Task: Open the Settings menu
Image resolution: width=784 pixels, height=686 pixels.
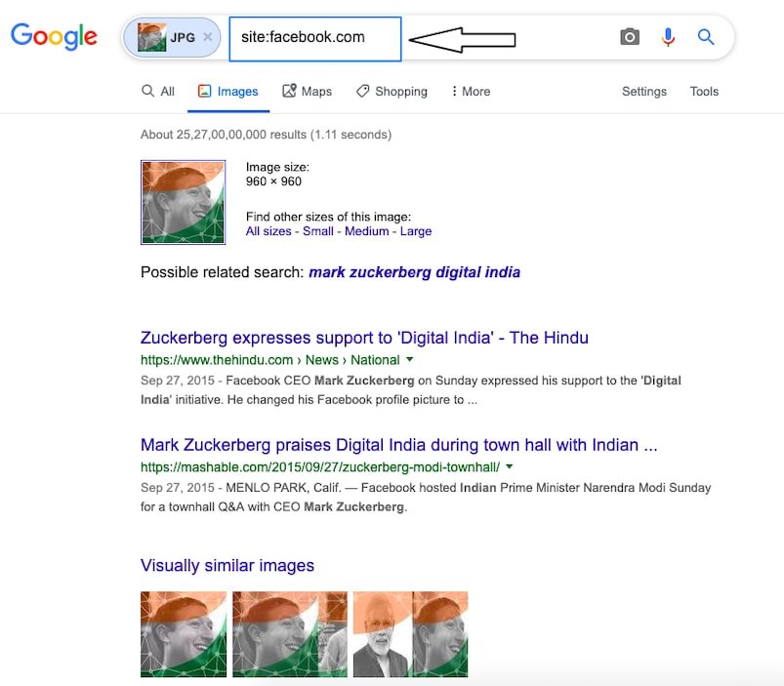Action: tap(643, 91)
